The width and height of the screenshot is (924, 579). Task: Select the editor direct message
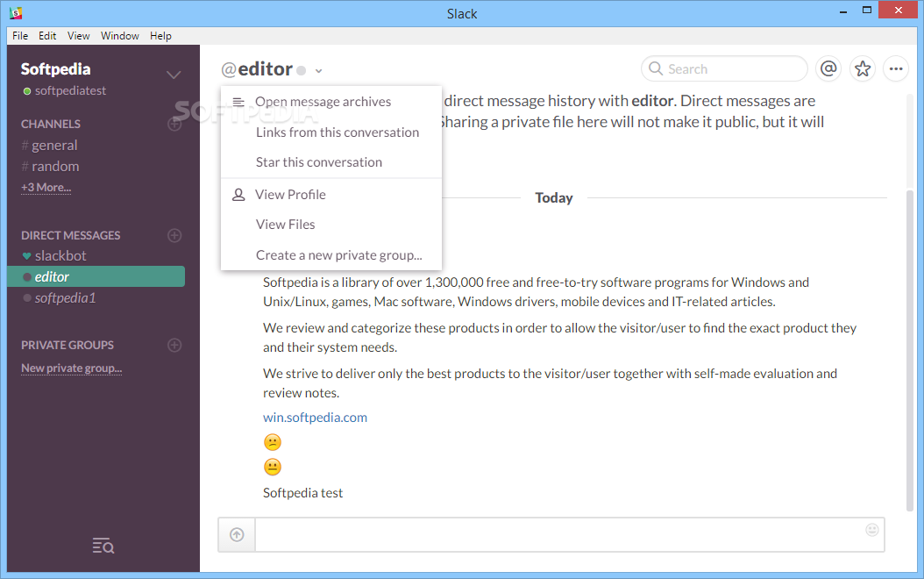click(96, 276)
